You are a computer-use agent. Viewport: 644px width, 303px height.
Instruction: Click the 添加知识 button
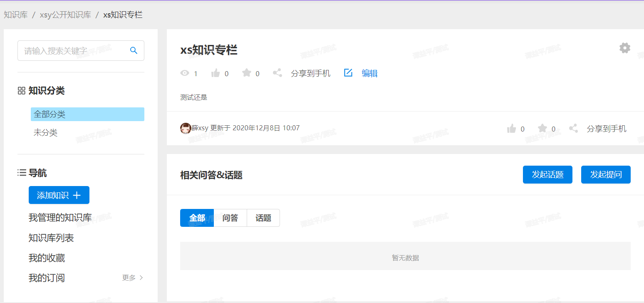click(59, 195)
